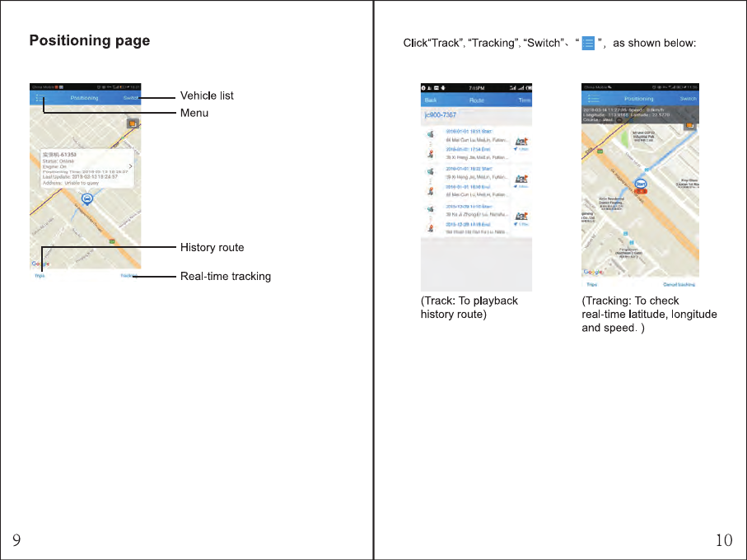
Task: Click the end marker icon of the second trip
Action: (x=430, y=191)
